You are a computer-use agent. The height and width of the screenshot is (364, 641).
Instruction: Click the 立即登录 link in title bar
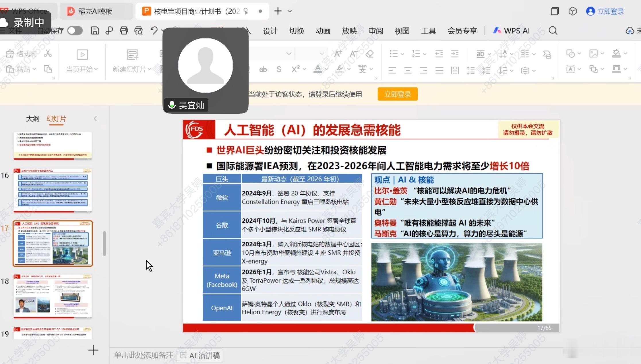[x=605, y=11]
